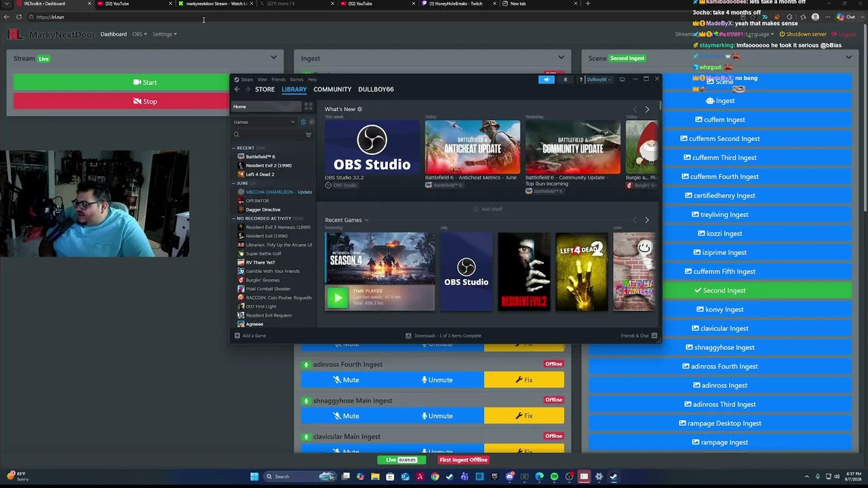Switch Steam library to grid collections view

coord(309,106)
